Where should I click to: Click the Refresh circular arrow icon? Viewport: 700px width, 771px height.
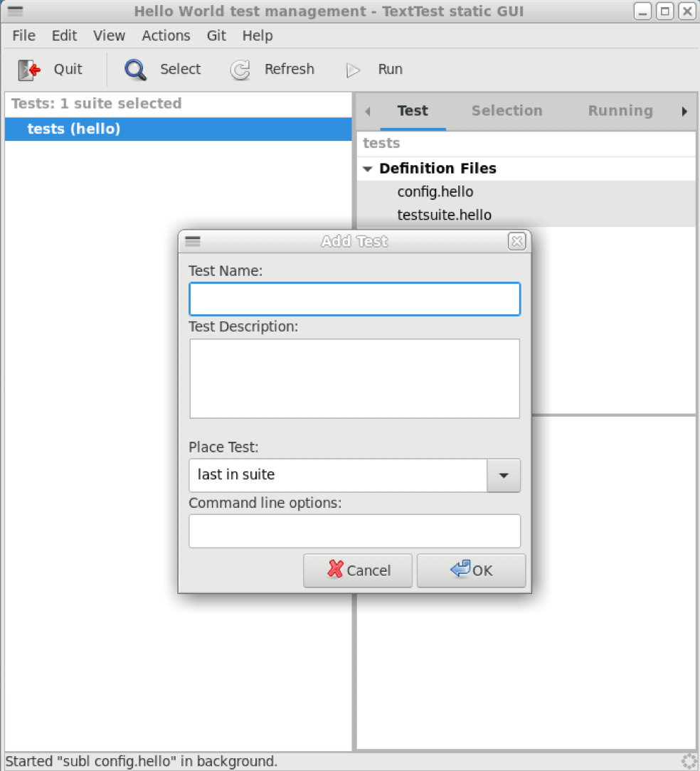240,70
